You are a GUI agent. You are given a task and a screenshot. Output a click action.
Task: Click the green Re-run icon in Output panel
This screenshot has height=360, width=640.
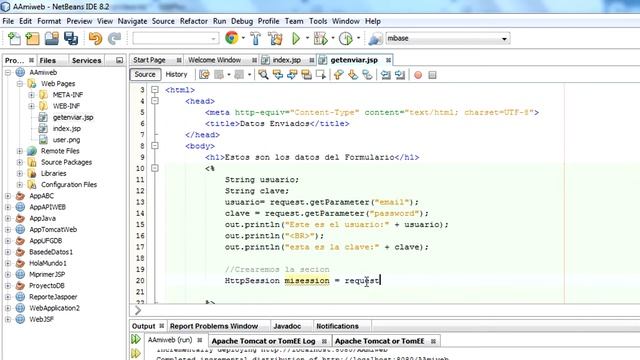(x=136, y=339)
